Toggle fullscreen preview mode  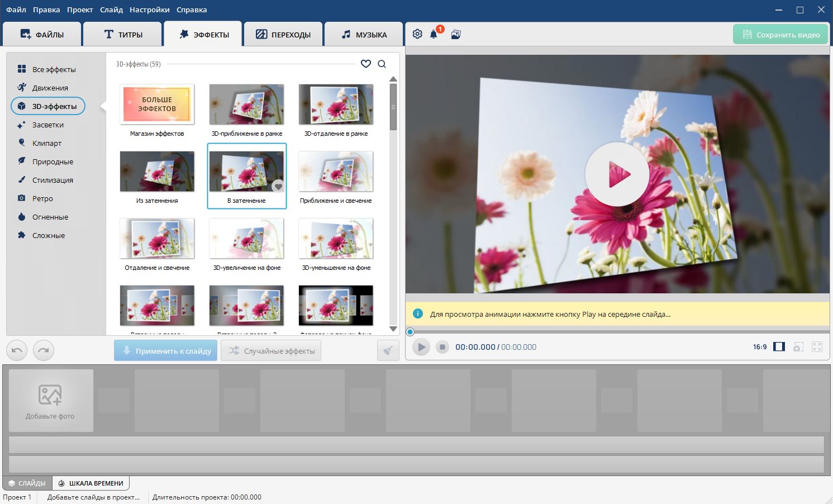(x=817, y=347)
